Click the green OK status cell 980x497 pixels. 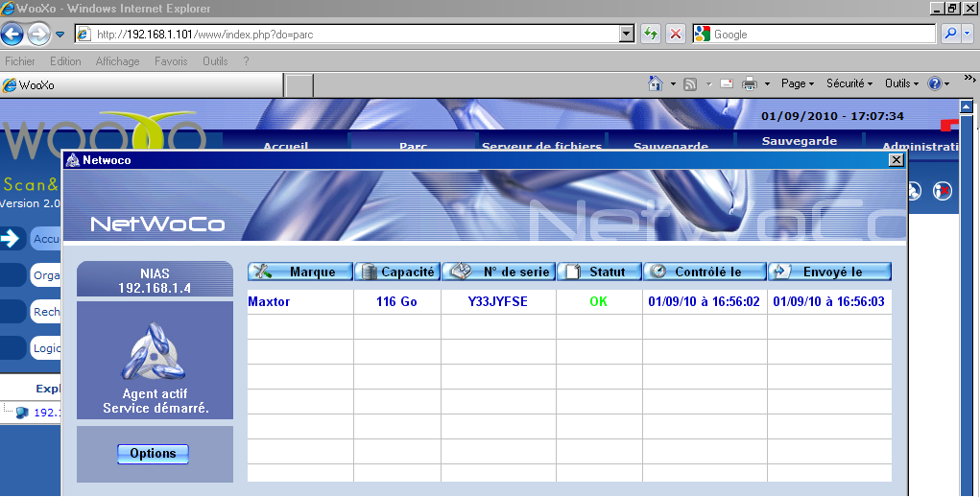[598, 301]
